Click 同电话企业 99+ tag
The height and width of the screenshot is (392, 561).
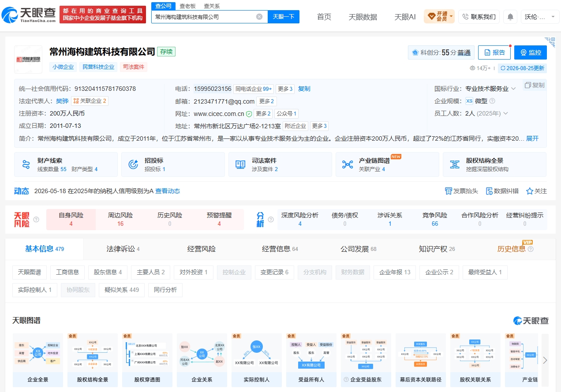pyautogui.click(x=254, y=89)
